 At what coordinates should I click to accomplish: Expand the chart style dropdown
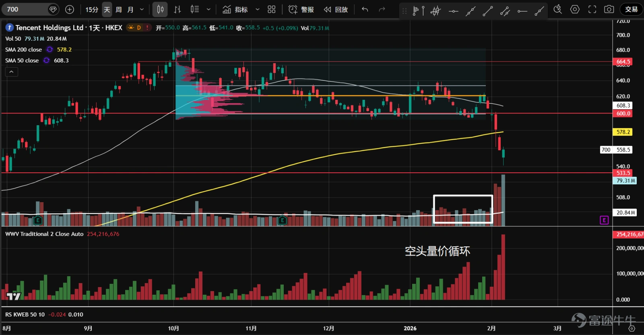click(x=208, y=9)
